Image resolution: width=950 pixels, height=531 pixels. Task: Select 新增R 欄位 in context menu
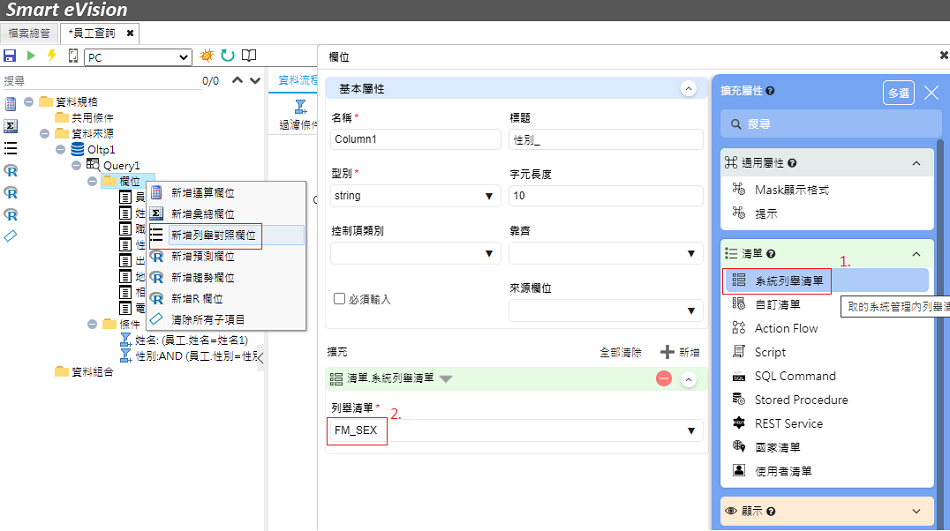point(227,299)
